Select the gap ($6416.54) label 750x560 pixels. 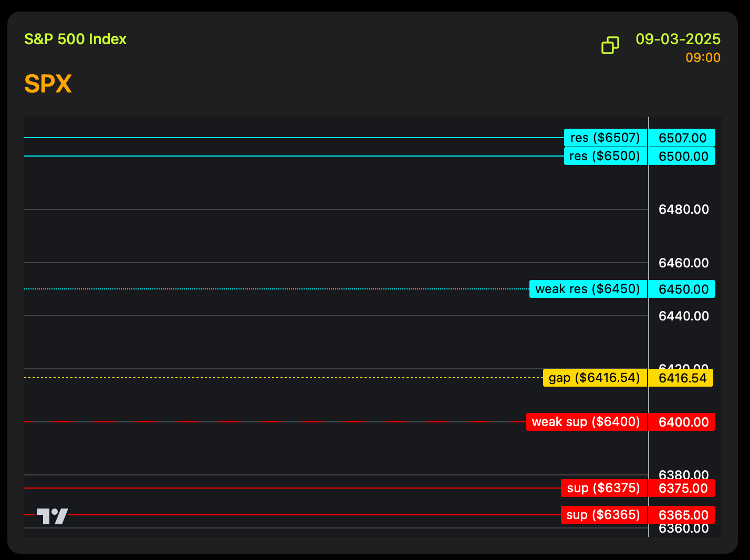[595, 378]
